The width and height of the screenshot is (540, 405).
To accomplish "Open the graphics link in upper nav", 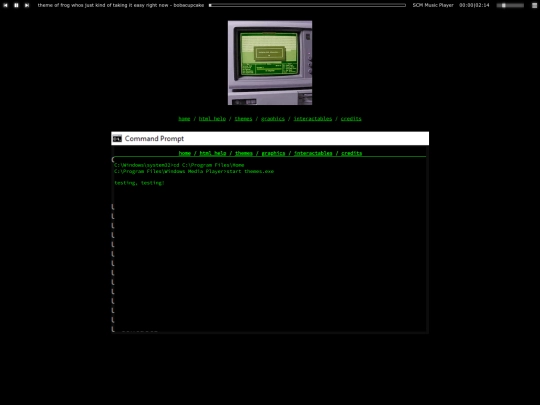I will [273, 118].
